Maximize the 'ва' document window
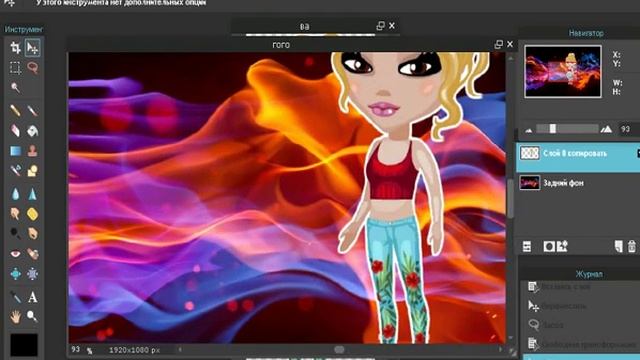The width and height of the screenshot is (640, 360). tap(380, 26)
